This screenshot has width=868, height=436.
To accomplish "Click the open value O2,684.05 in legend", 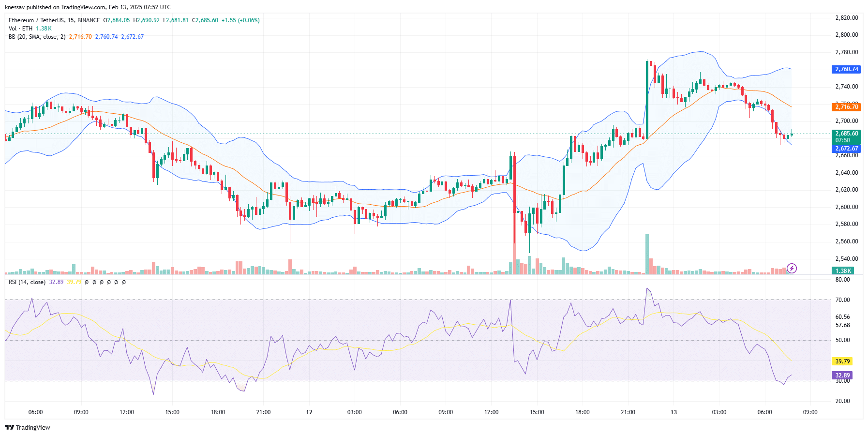I will 117,20.
